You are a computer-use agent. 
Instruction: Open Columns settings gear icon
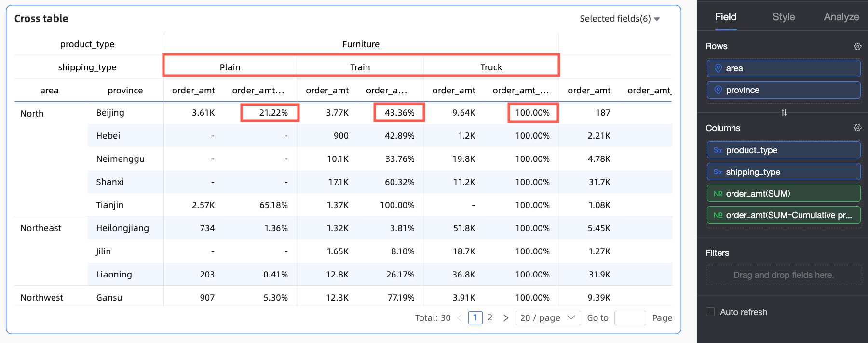coord(857,128)
